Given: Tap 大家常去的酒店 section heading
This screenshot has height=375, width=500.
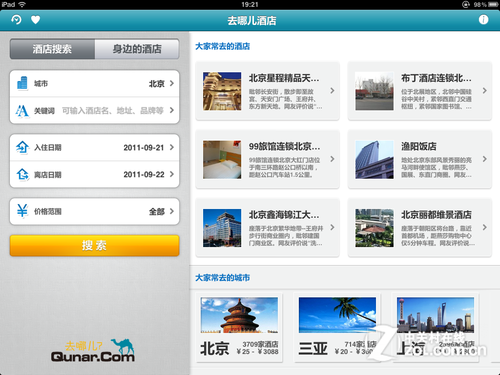Looking at the screenshot, I should (x=222, y=46).
